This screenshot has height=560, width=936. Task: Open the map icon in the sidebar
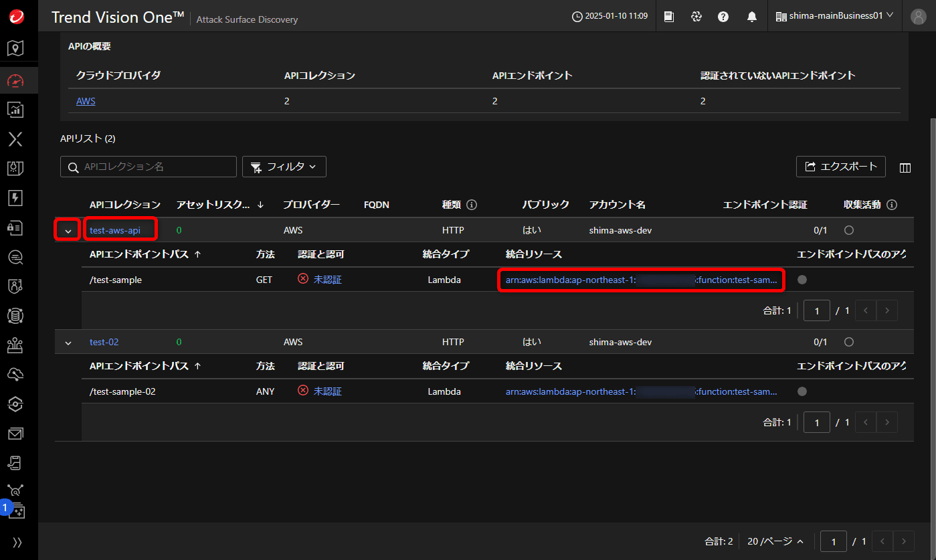[15, 48]
